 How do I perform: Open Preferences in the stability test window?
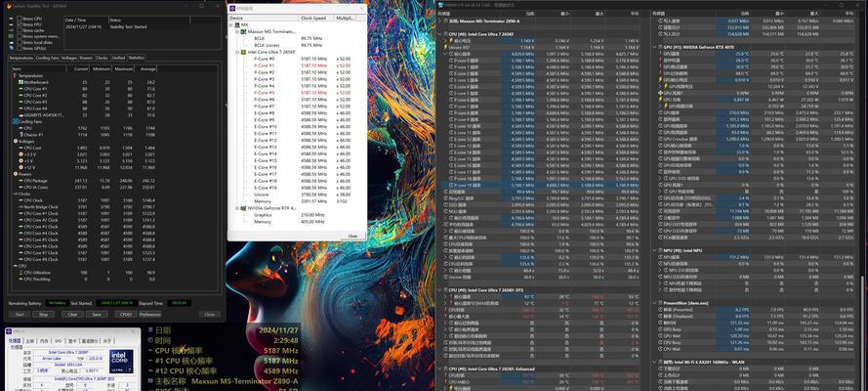(x=149, y=314)
